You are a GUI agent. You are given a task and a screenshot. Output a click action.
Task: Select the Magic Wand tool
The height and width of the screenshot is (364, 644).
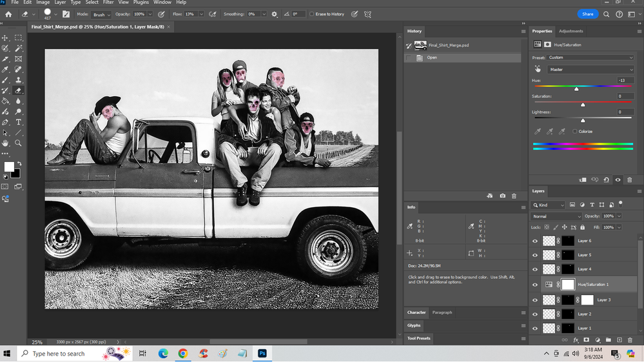18,48
